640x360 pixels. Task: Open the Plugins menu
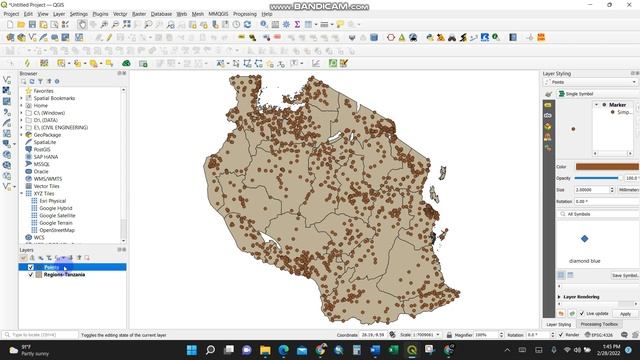coord(100,14)
